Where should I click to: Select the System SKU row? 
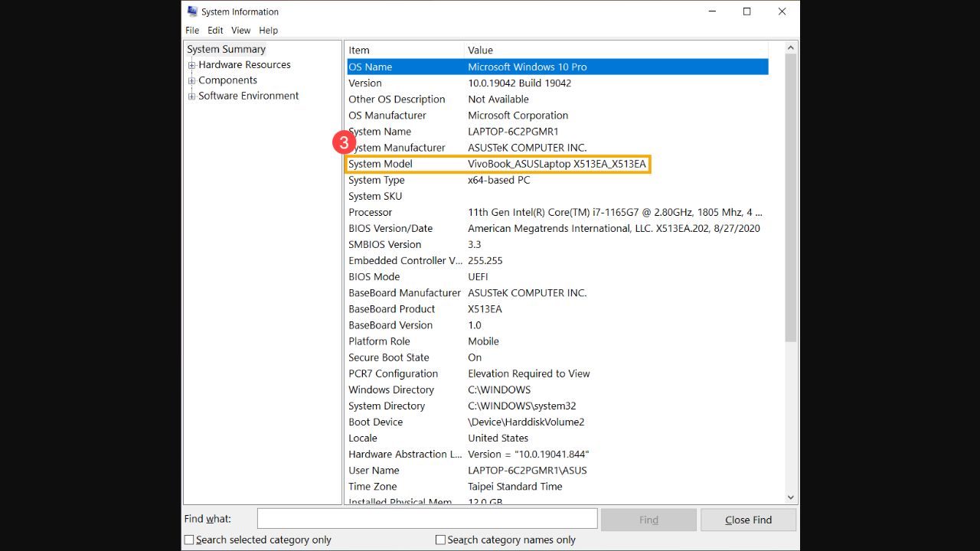tap(557, 196)
